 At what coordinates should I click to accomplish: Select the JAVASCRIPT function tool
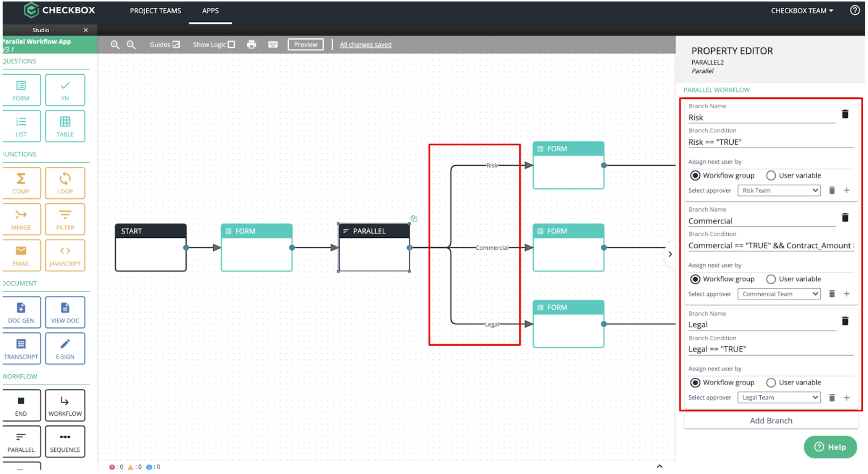click(65, 256)
